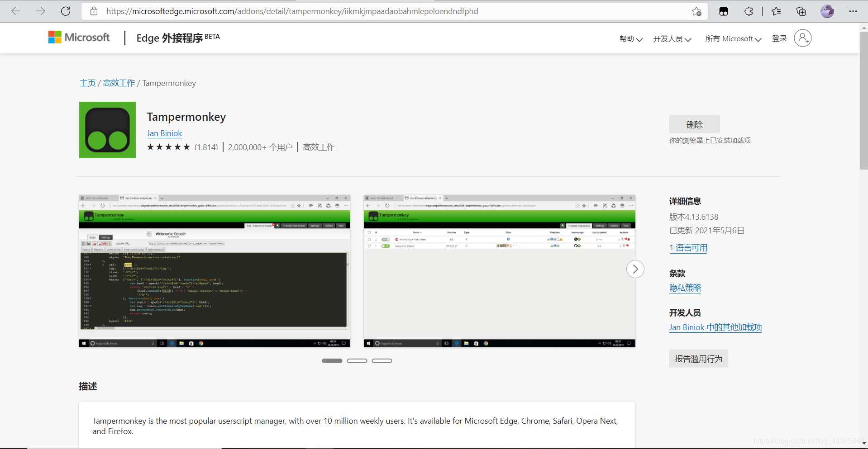Expand the 开发人员 menu
Screen dimensions: 868x449
click(x=672, y=39)
